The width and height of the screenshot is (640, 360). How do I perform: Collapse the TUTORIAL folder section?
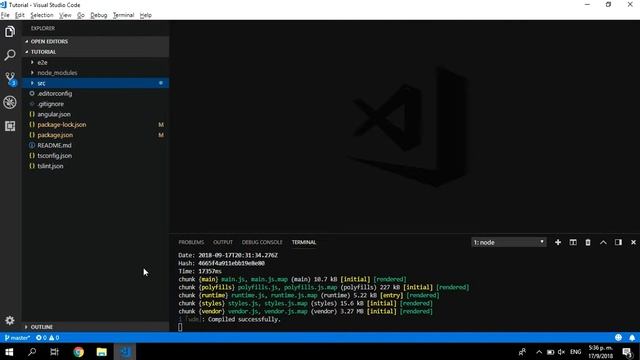tap(96, 52)
